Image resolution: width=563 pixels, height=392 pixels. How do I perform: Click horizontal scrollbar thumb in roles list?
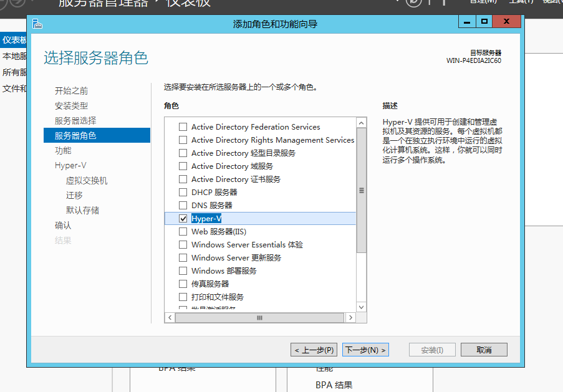coord(259,318)
